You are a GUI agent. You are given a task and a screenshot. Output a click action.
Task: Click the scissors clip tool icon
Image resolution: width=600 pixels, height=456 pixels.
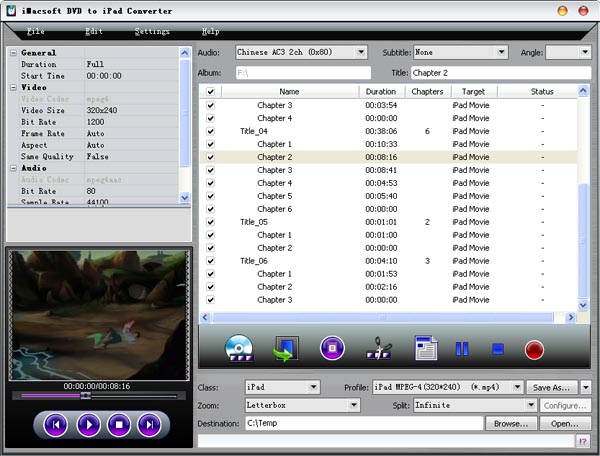(x=379, y=348)
